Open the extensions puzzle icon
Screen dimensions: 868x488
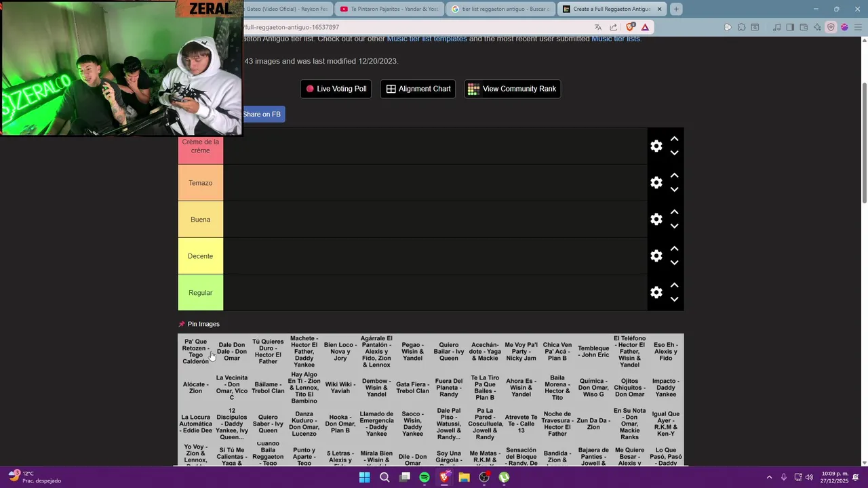coord(741,27)
